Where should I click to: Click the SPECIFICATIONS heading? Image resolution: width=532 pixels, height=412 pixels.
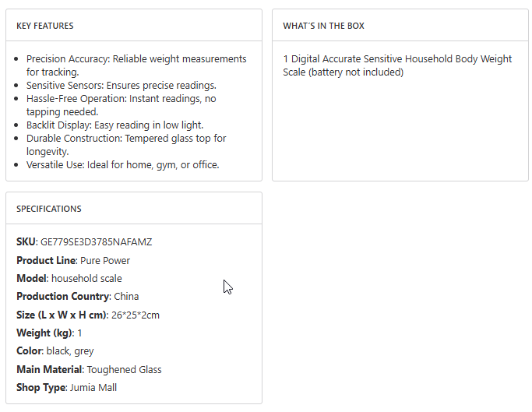49,209
